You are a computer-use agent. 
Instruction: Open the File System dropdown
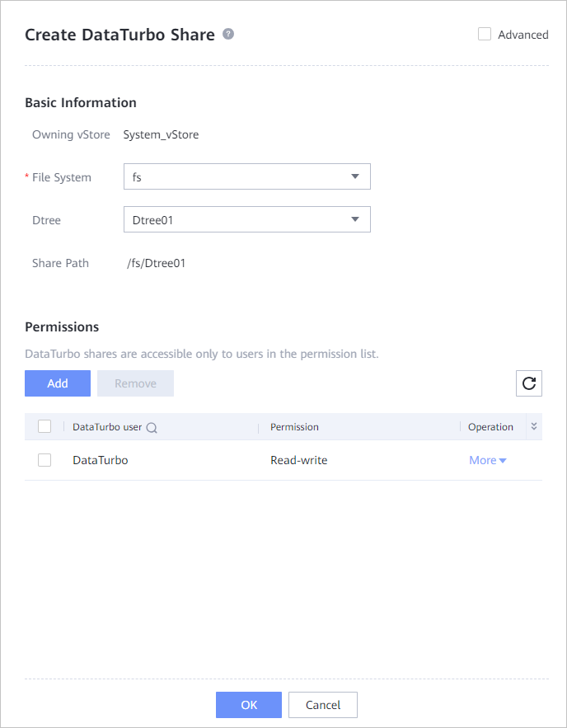246,176
